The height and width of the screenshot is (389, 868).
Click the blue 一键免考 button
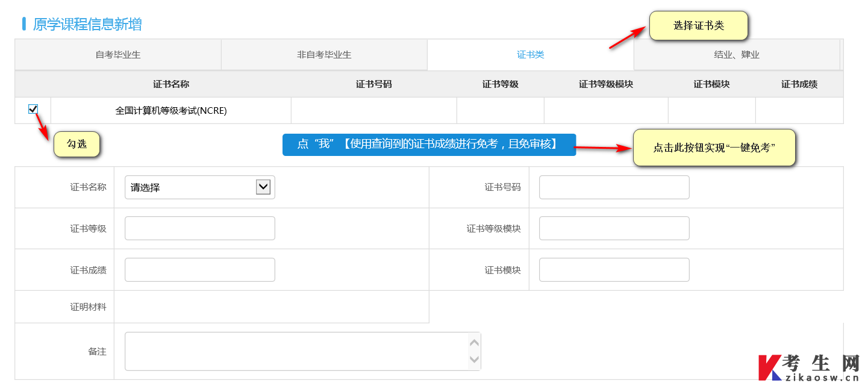coord(429,145)
